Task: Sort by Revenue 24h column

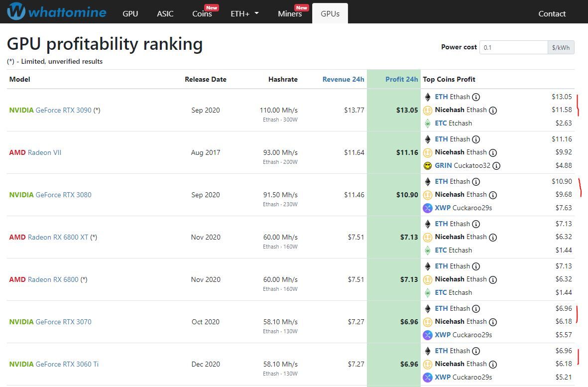Action: pos(343,79)
